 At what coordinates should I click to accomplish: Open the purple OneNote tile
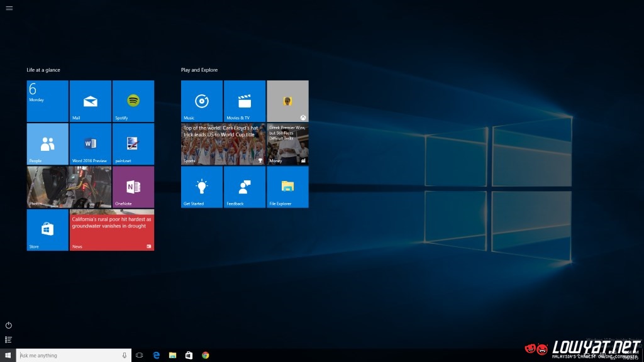pyautogui.click(x=133, y=187)
